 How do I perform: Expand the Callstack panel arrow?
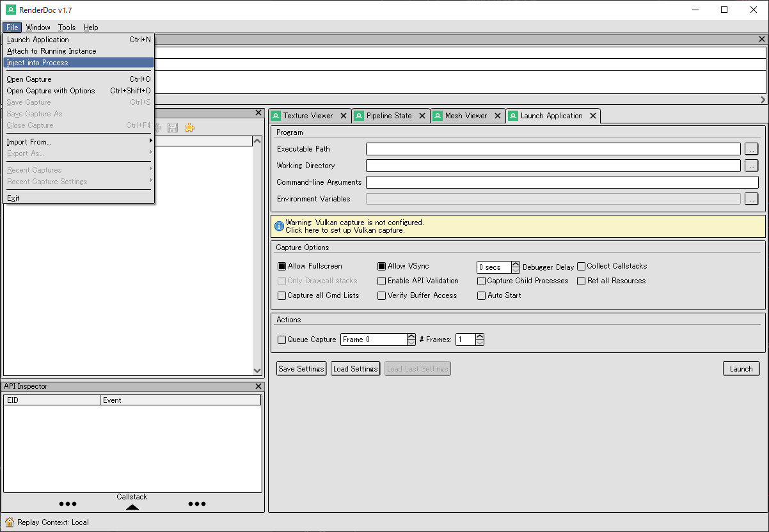(x=132, y=506)
